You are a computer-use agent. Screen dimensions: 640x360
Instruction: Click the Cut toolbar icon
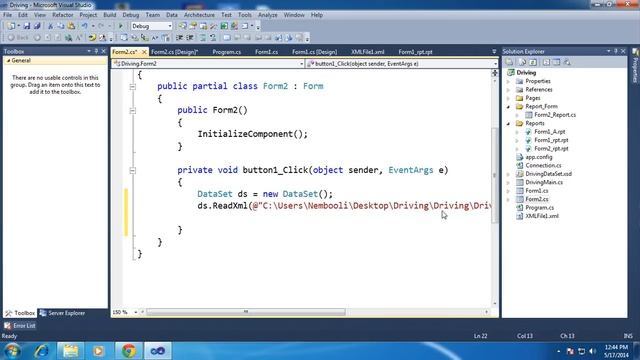pos(50,26)
